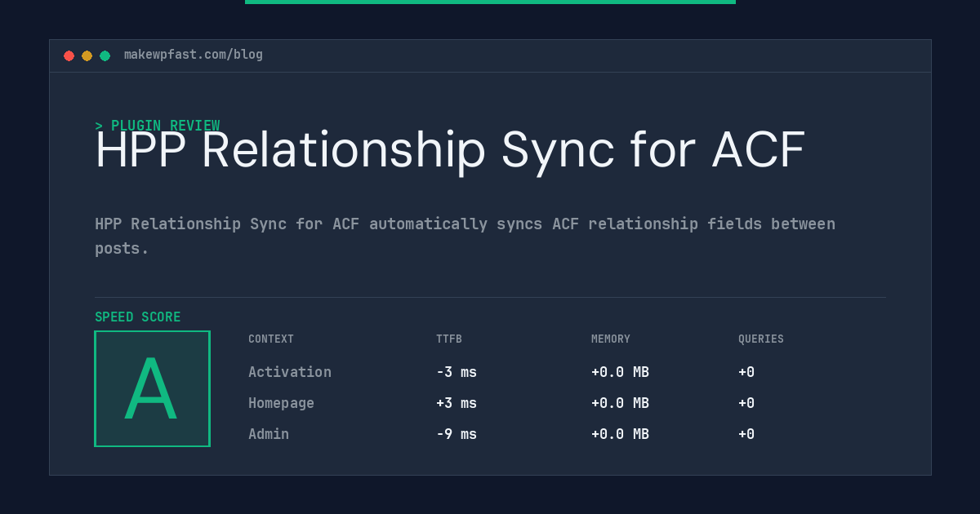Click the Admin TTFB value '-9 ms'
The width and height of the screenshot is (980, 514).
tap(457, 434)
